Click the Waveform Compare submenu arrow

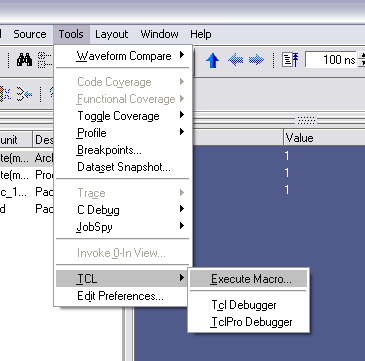point(182,55)
